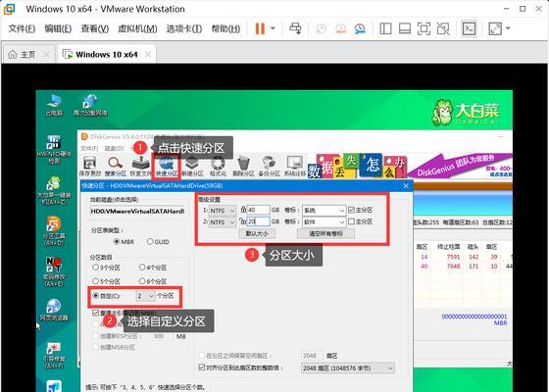Screen dimensions: 549x392
Task: Close the 快速分区 dialog
Action: point(406,186)
